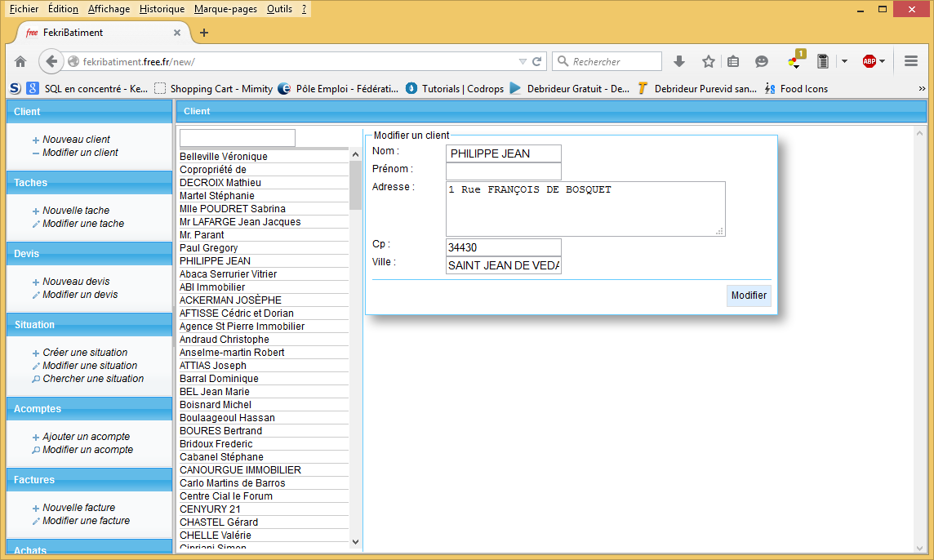Click Créer une situation link
Viewport: 934px width, 560px height.
coord(85,352)
